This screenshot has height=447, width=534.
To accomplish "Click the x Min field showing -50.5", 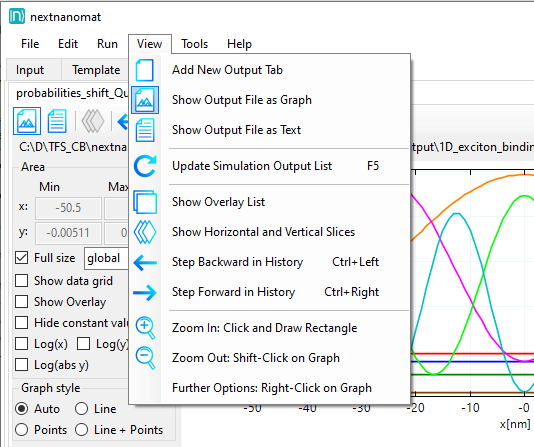I will point(68,208).
